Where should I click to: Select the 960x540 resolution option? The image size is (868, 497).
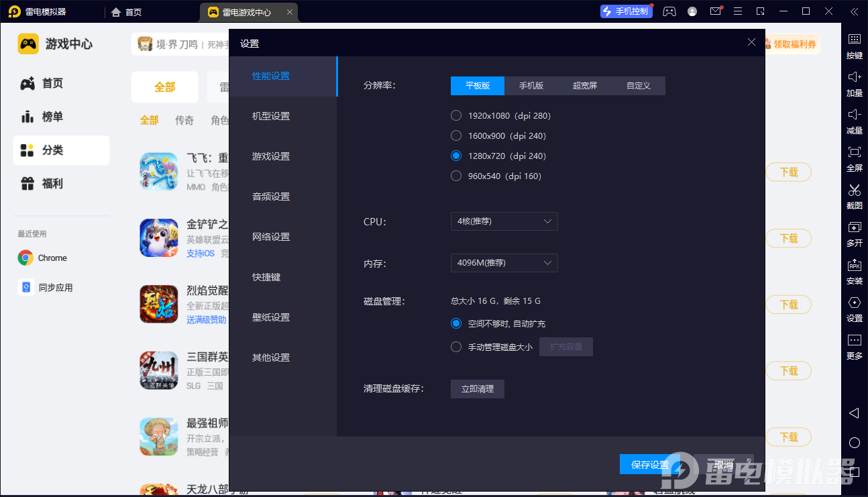click(456, 176)
